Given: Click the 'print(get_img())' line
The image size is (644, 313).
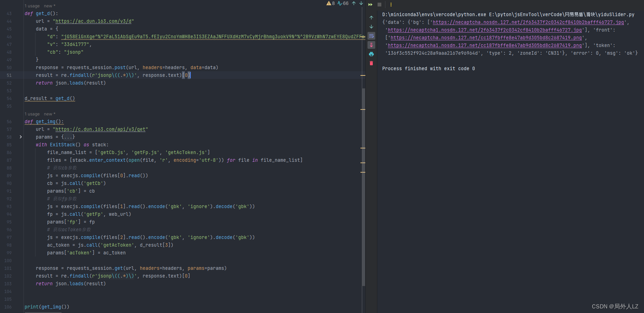Looking at the screenshot, I should pos(47,307).
